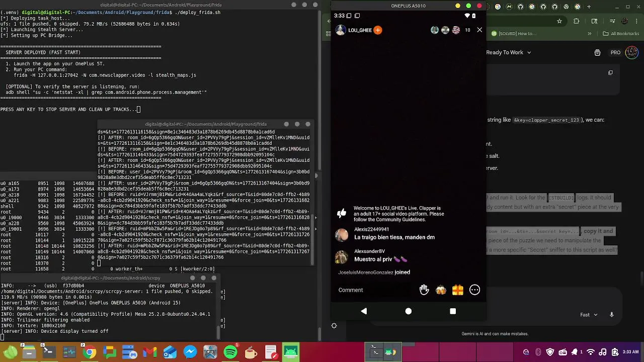Tap the Android home navigation button

(408, 311)
